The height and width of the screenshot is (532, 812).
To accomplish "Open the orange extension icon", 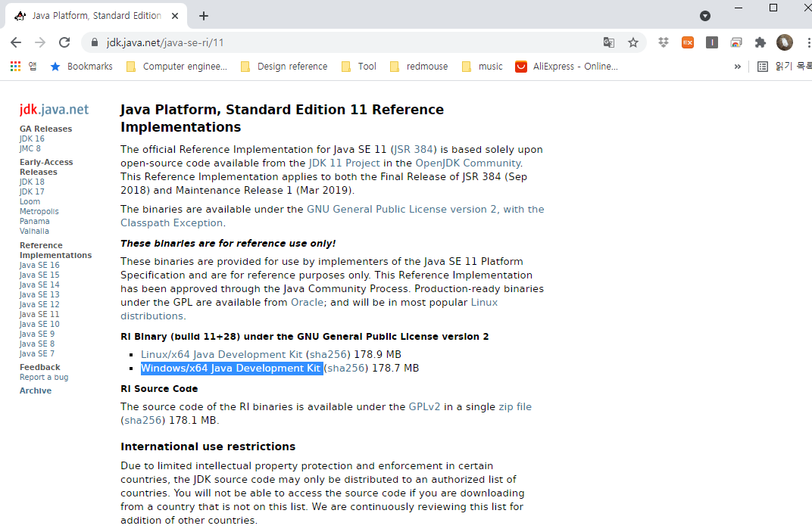I will (x=688, y=42).
